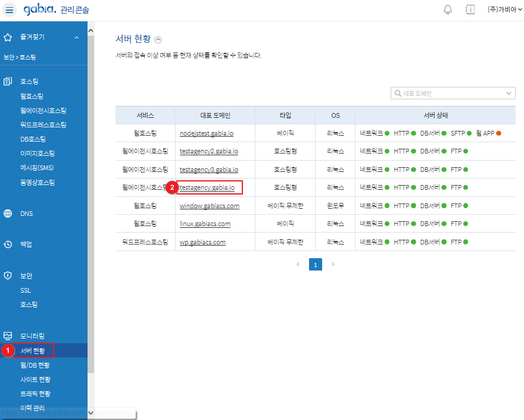Click the 호스팅 section header in sidebar

click(x=29, y=81)
